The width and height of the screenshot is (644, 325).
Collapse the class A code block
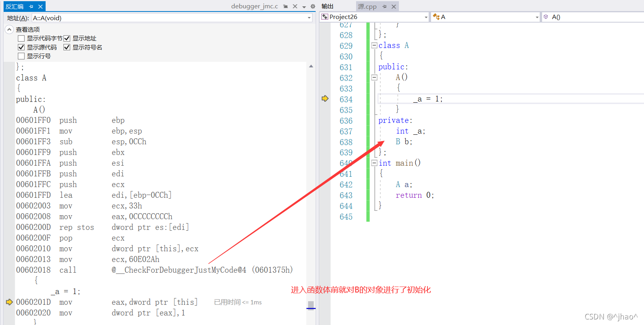(x=374, y=46)
